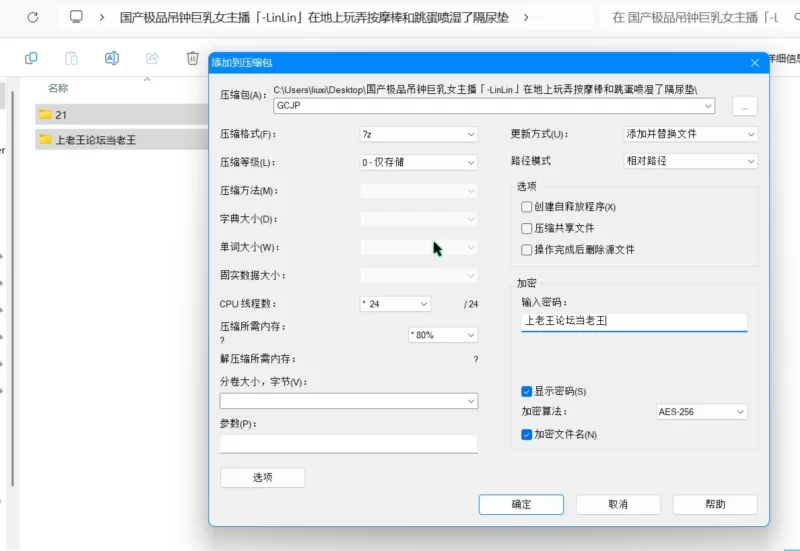Screen dimensions: 800x551
Task: Open the 压缩方法 dropdown
Action: [419, 191]
